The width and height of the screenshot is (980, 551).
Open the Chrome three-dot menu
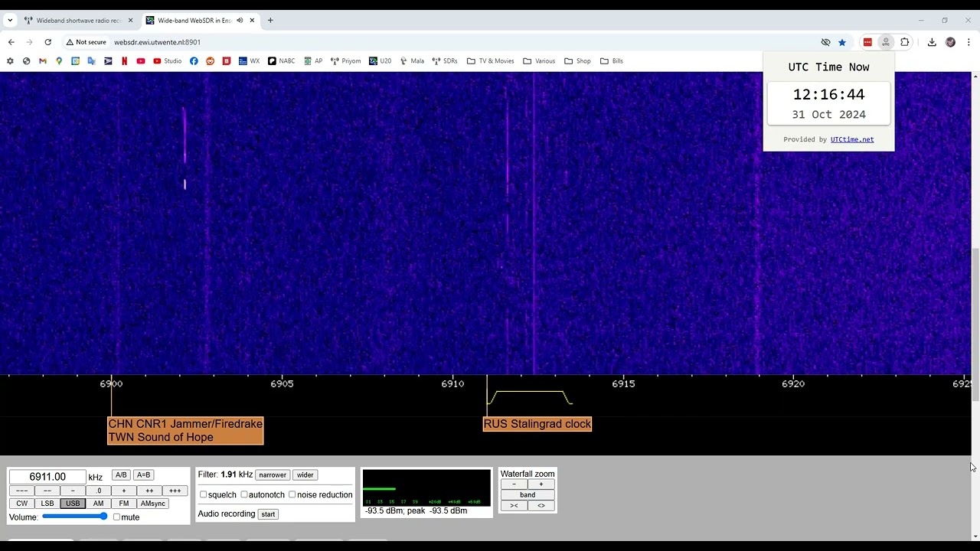[x=969, y=42]
